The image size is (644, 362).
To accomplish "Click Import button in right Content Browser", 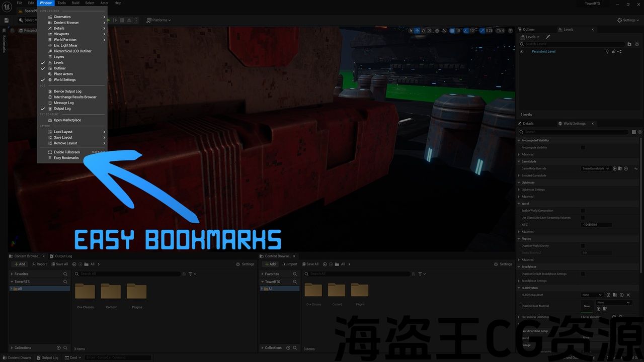I will coord(289,264).
